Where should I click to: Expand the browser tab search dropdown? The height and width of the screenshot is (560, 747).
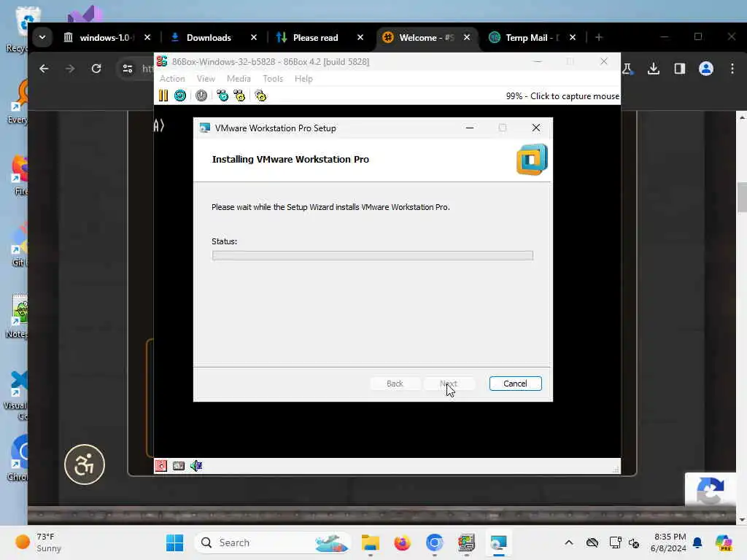click(x=42, y=37)
